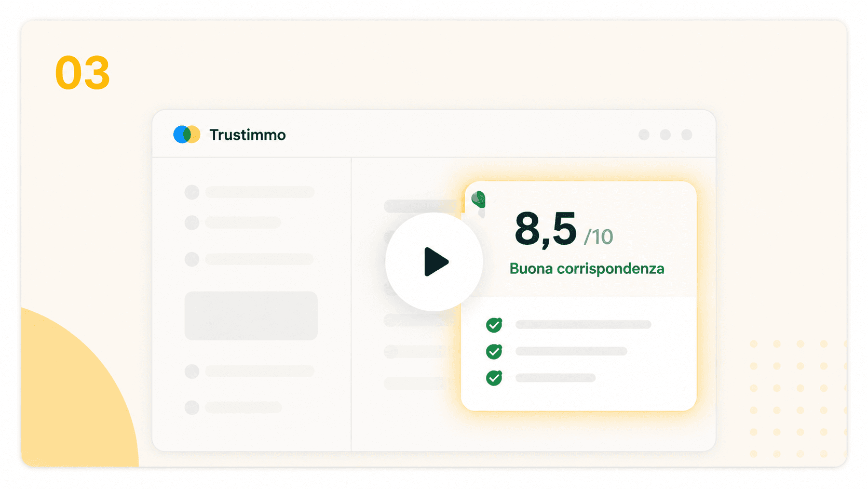Click the Buona corrispondenza label

click(587, 269)
